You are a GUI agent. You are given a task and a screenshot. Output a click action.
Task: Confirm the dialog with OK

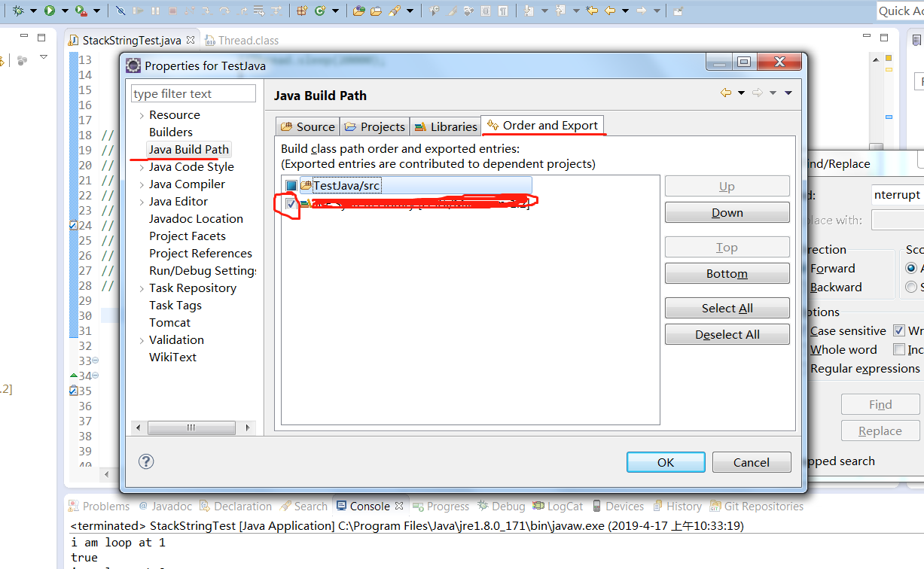click(666, 462)
